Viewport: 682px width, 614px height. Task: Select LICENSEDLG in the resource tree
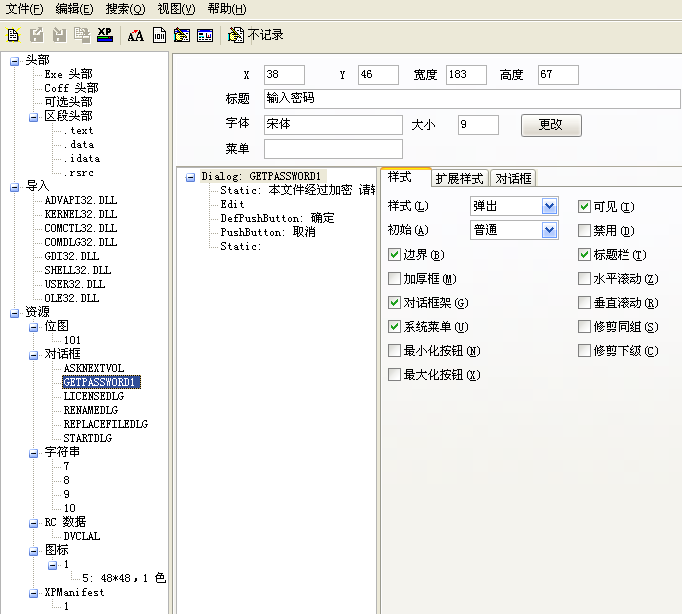click(94, 396)
